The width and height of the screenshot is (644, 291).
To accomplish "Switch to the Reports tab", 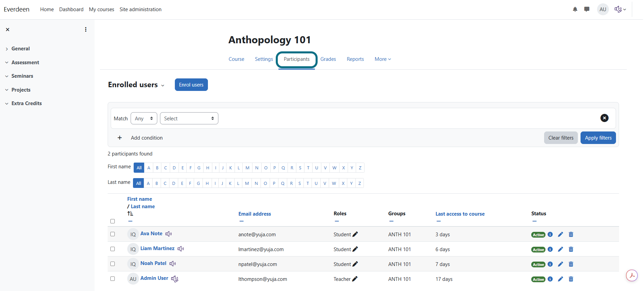I will point(355,59).
